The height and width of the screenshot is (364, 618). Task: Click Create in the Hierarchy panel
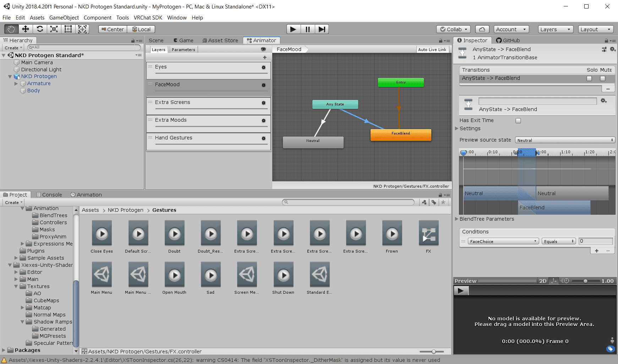[13, 48]
